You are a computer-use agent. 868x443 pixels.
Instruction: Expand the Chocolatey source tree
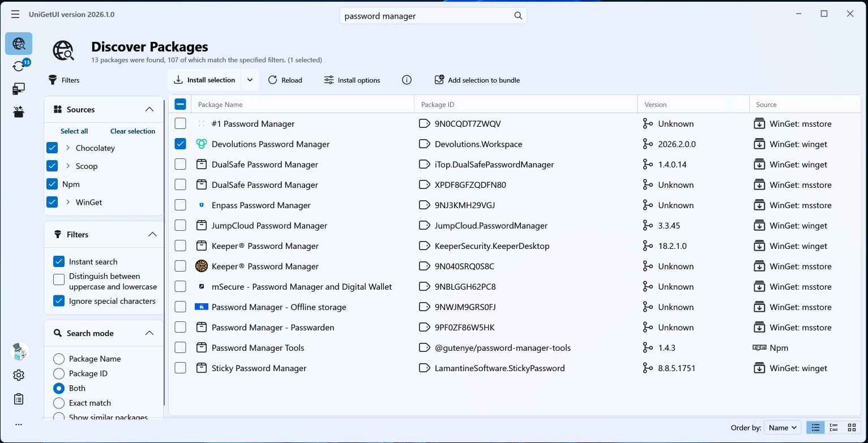[x=68, y=148]
